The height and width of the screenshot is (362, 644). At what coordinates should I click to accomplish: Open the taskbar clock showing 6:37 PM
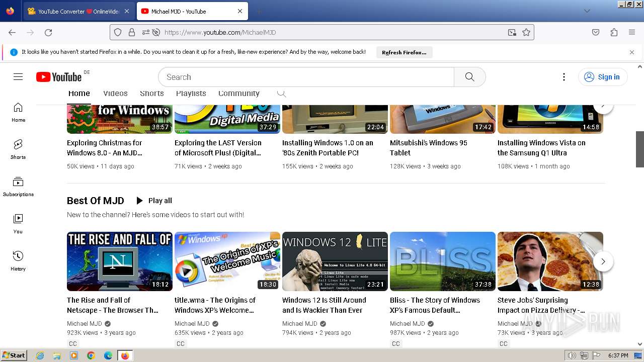tap(618, 355)
